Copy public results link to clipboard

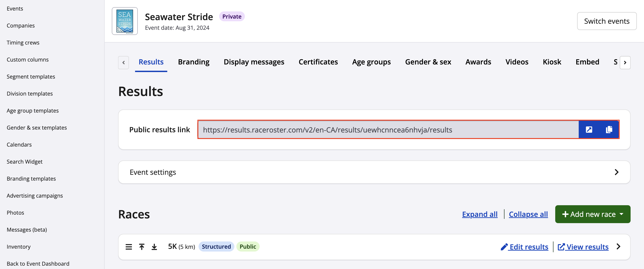pyautogui.click(x=609, y=129)
